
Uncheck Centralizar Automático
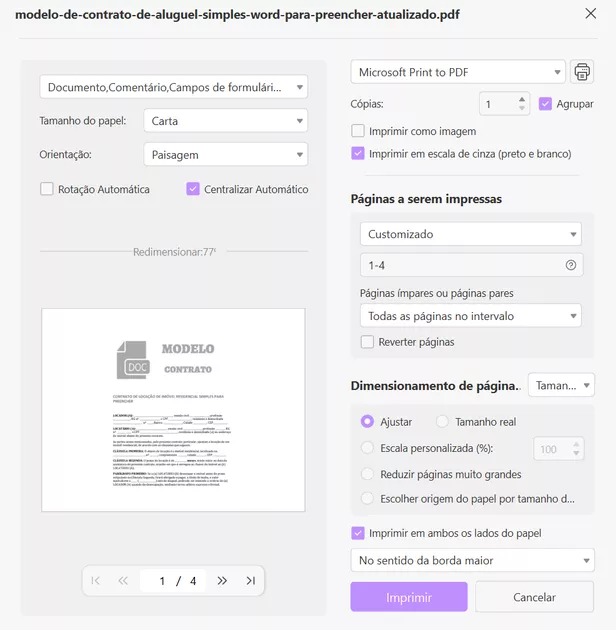pos(193,189)
